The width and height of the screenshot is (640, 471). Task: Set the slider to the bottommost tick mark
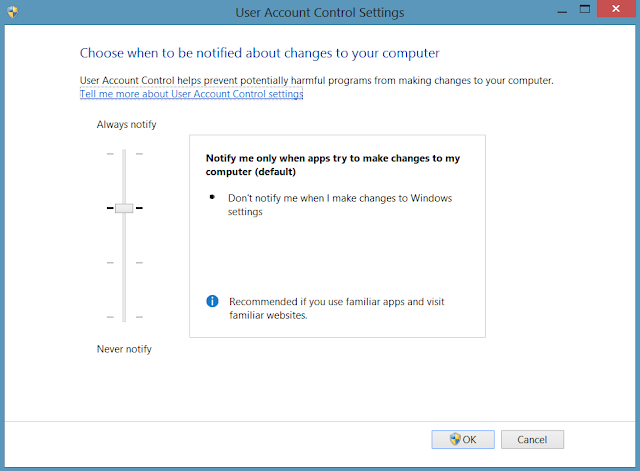click(124, 316)
